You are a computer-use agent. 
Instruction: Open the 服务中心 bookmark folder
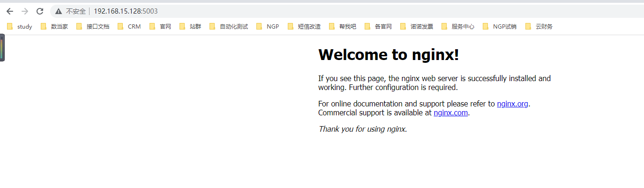point(458,27)
